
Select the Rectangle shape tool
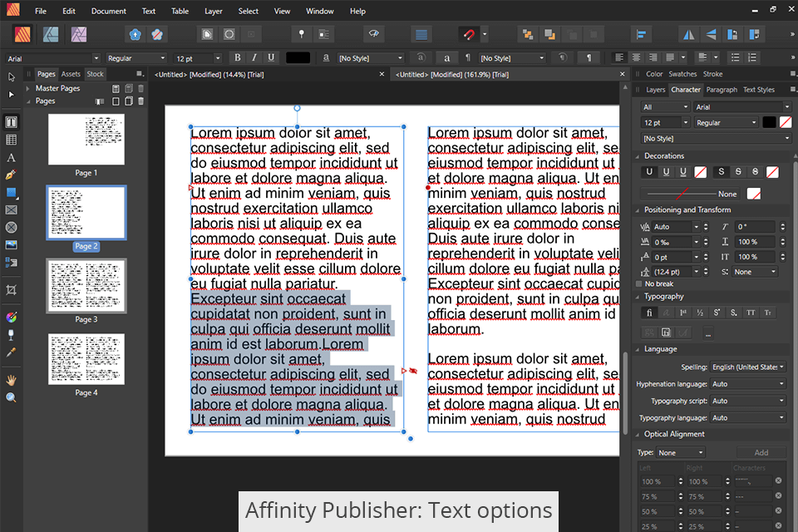click(x=11, y=193)
